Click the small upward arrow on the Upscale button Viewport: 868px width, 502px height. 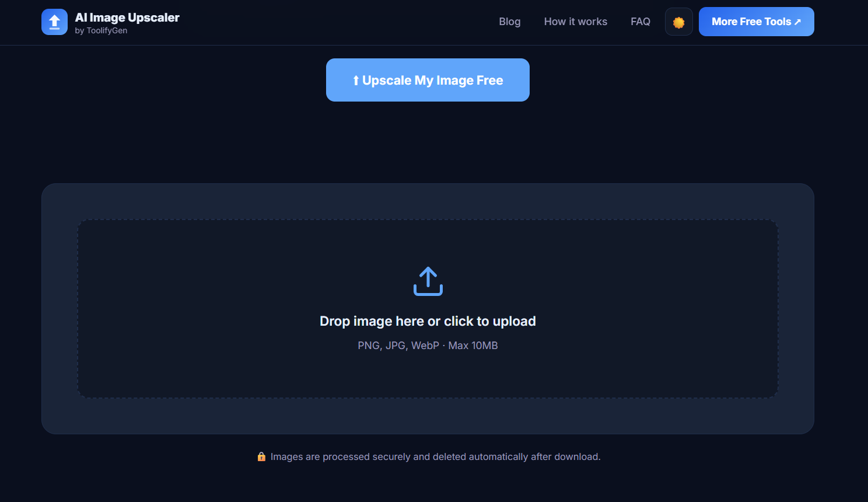(x=356, y=80)
